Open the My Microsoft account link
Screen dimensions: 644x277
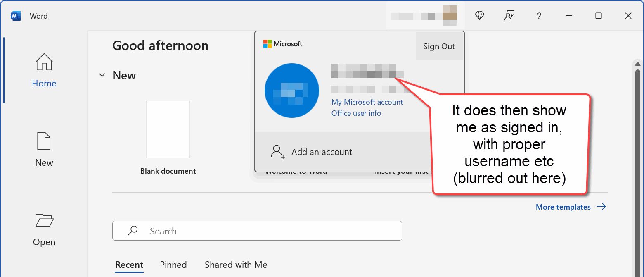(x=367, y=102)
